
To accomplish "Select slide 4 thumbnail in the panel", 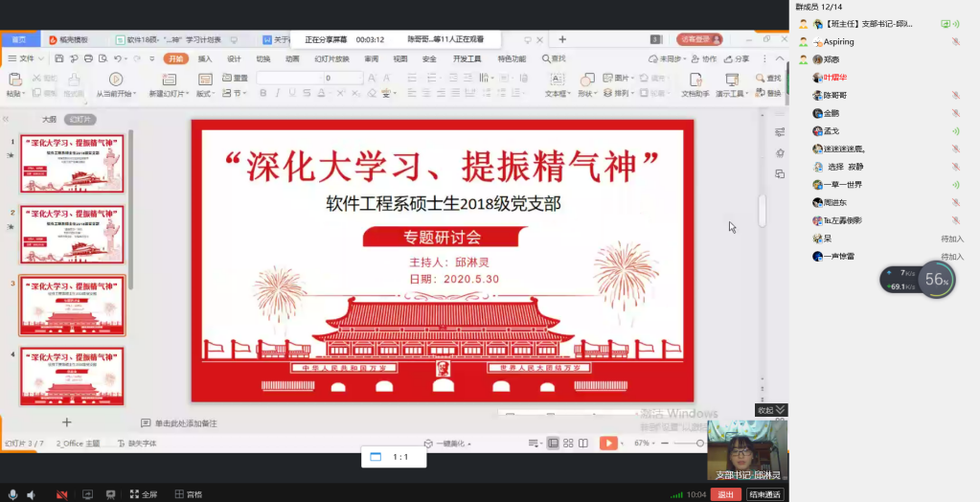I will (73, 376).
